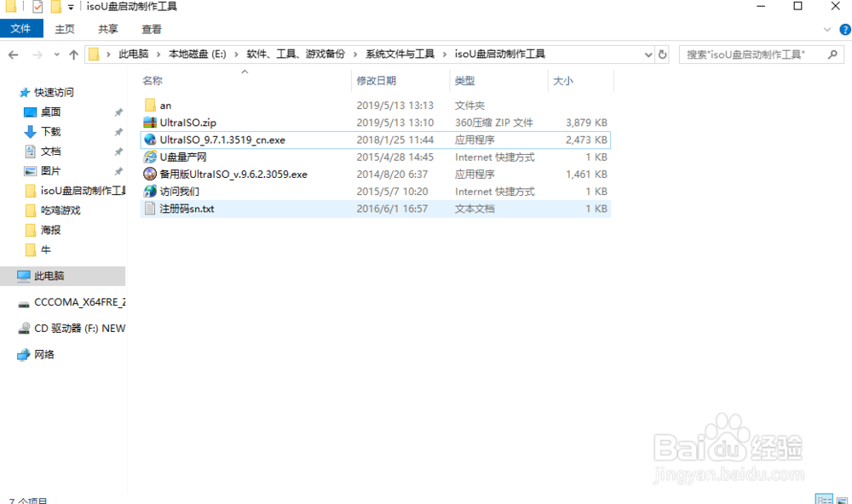The image size is (852, 504).
Task: Open 网络 in the navigation pane
Action: pyautogui.click(x=43, y=355)
